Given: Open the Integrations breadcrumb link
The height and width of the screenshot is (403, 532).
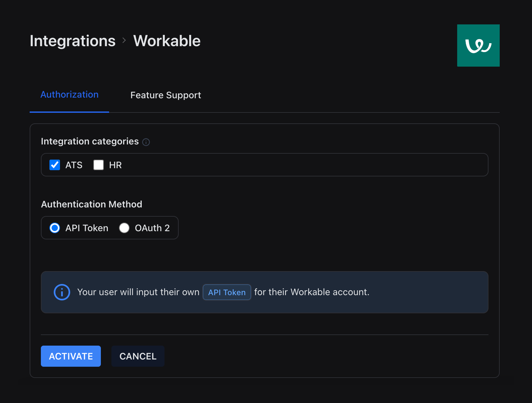Looking at the screenshot, I should [72, 41].
